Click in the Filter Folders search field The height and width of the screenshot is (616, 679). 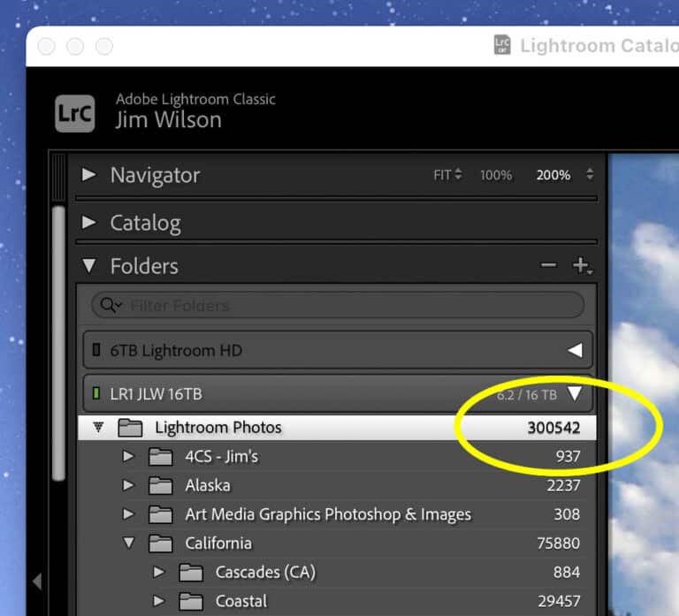point(338,305)
